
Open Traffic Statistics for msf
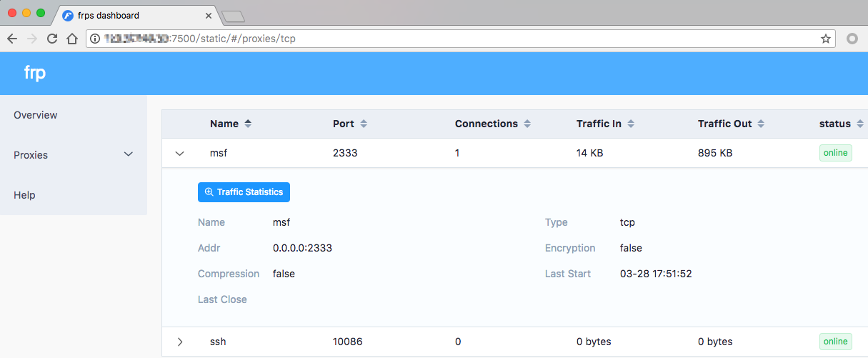[244, 192]
